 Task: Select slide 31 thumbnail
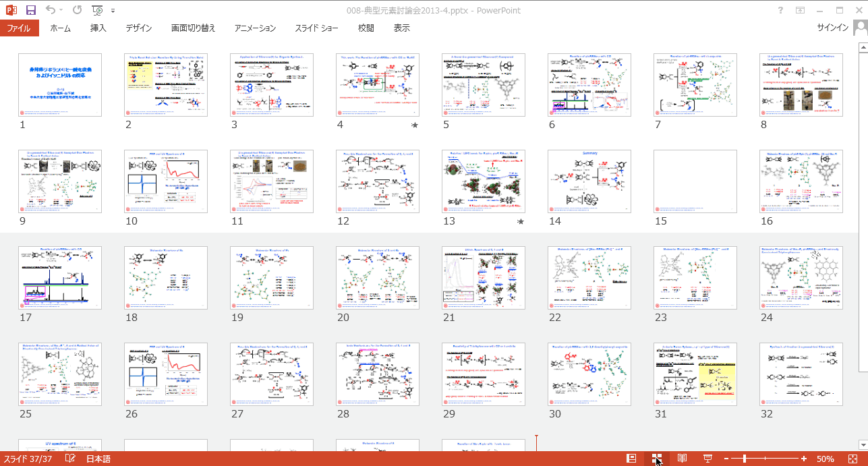tap(695, 374)
